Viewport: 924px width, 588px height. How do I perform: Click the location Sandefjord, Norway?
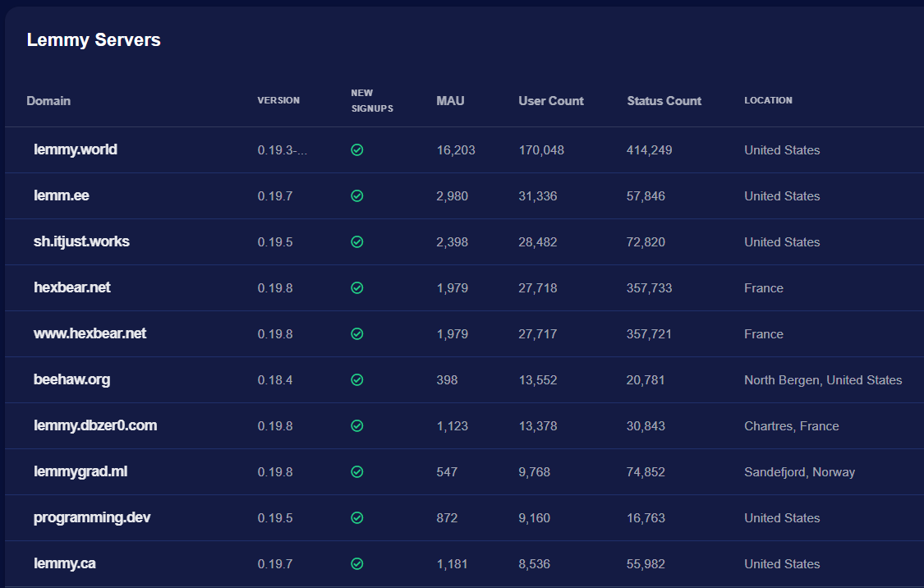(800, 472)
